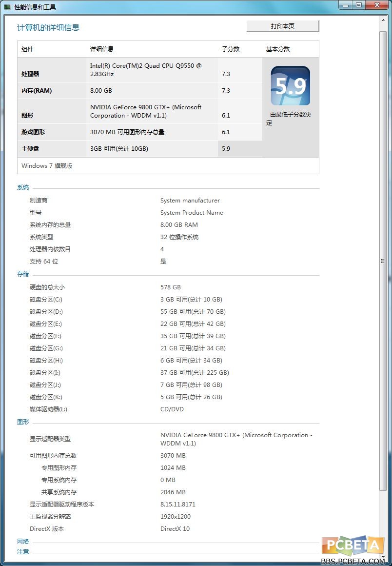Viewport: 392px width, 566px height.
Task: Click the 8.00 GB RAM value
Action: pos(179,224)
